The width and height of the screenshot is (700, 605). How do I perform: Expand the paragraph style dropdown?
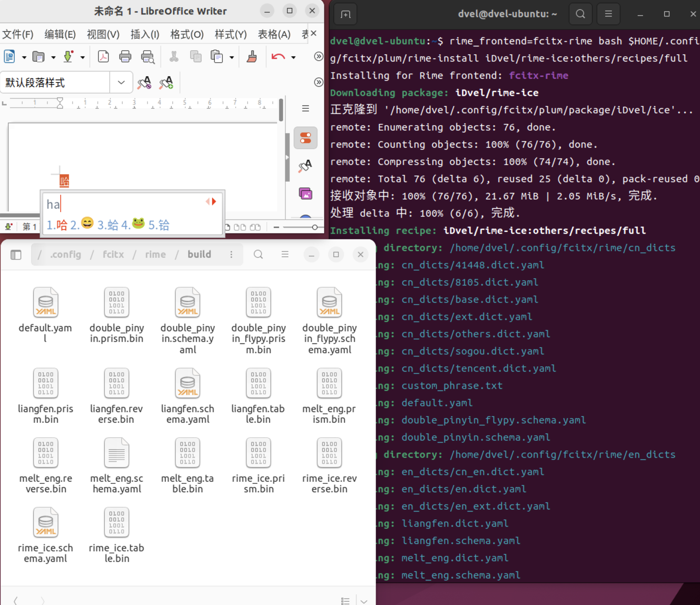coord(121,82)
